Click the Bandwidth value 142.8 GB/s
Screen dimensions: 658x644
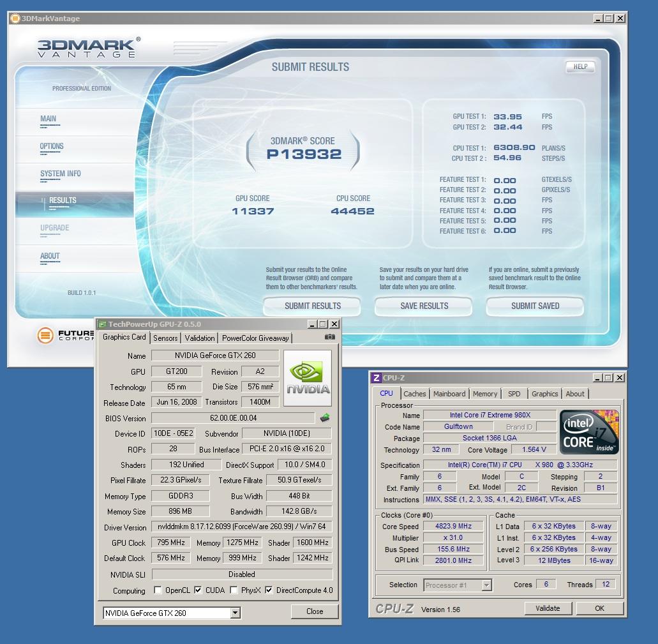(x=299, y=511)
